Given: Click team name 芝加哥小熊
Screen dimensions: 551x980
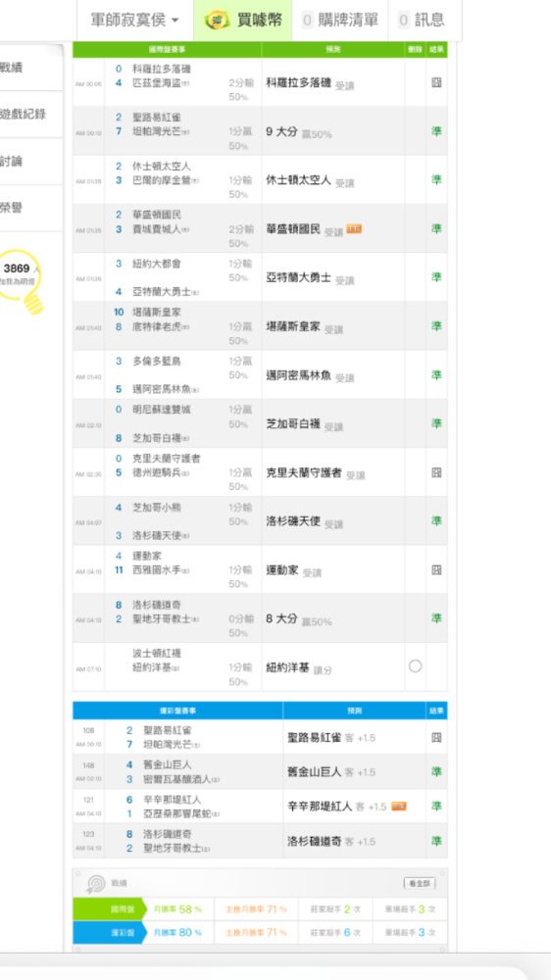Looking at the screenshot, I should 157,508.
